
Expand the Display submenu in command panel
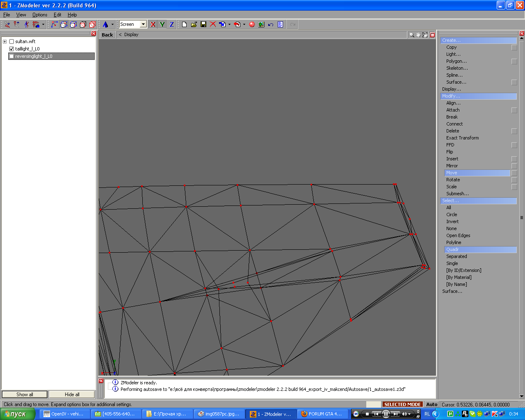[451, 89]
